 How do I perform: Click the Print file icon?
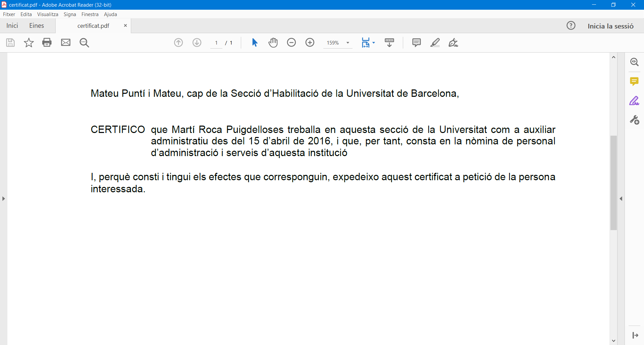pos(47,43)
